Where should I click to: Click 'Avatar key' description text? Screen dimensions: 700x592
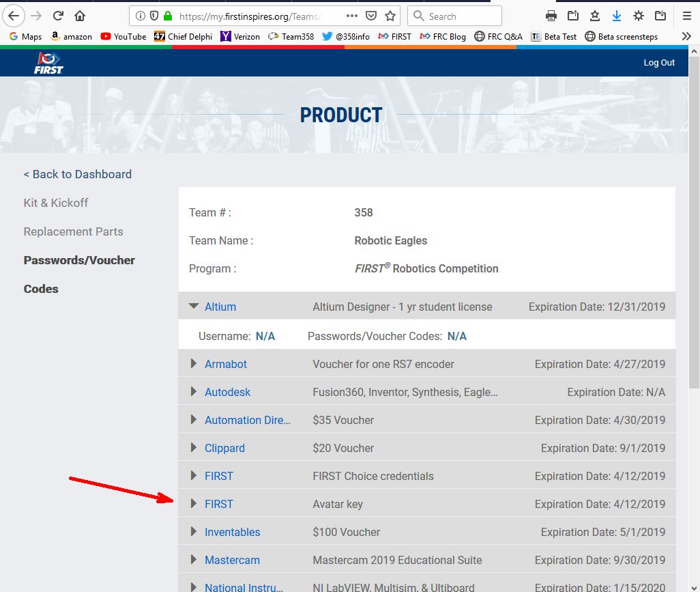[338, 505]
